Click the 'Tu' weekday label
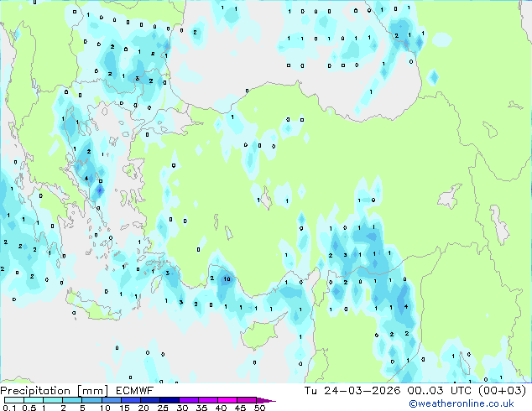 [x=310, y=390]
